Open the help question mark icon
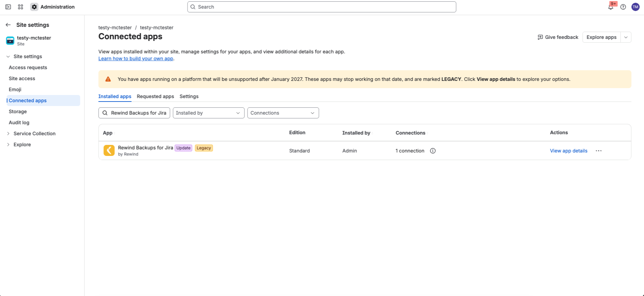 click(623, 7)
